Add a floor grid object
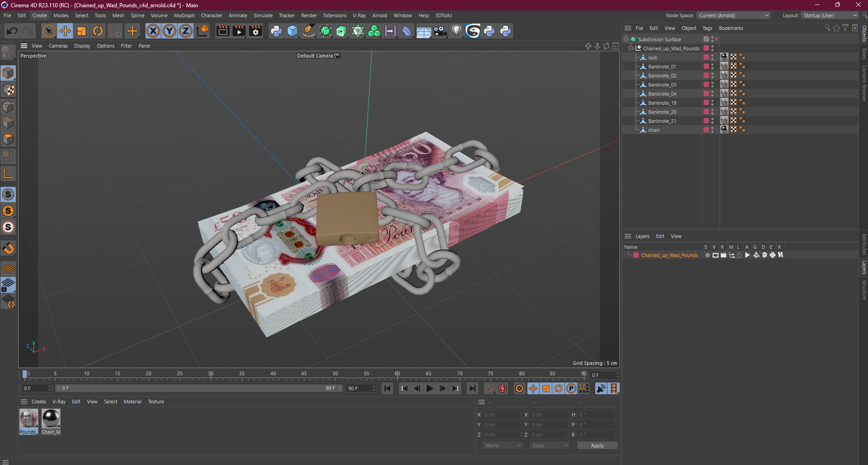Image resolution: width=868 pixels, height=465 pixels. 424,31
